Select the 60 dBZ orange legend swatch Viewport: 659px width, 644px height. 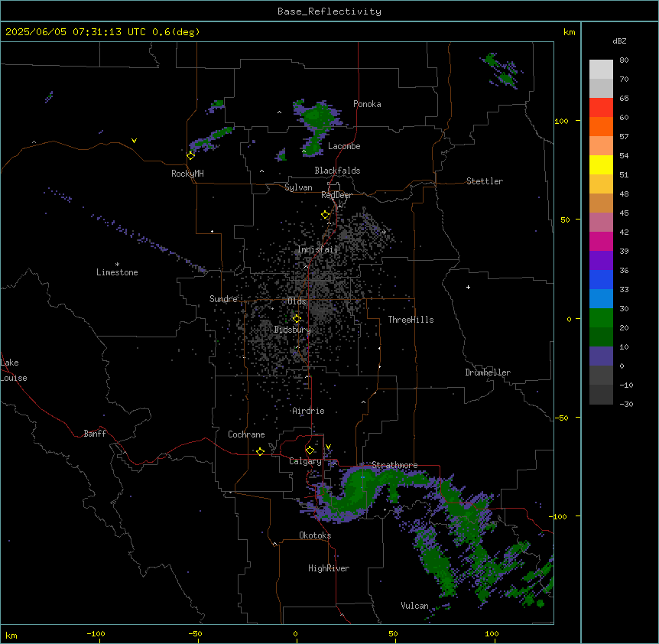[x=601, y=126]
